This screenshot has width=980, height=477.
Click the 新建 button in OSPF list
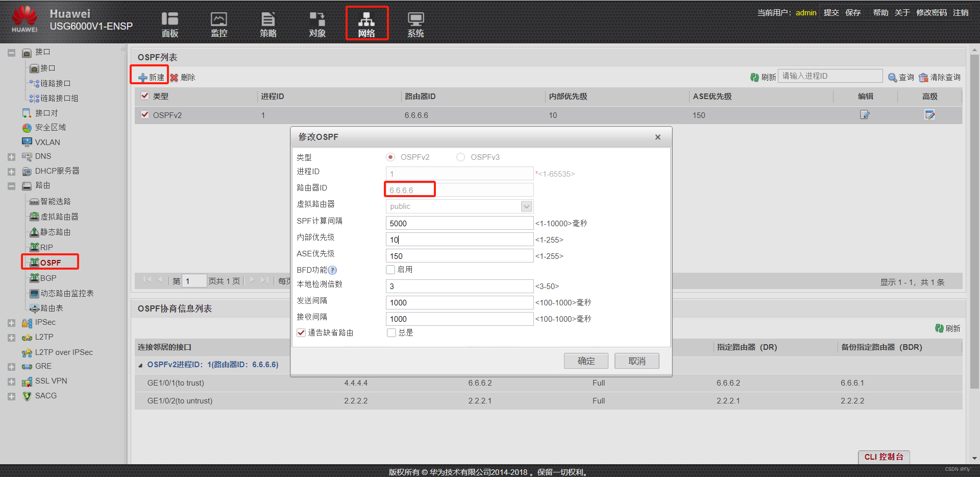pos(151,77)
